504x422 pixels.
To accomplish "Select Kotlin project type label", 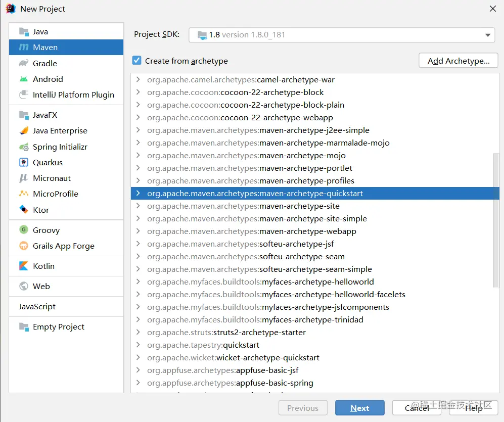I will click(x=43, y=266).
